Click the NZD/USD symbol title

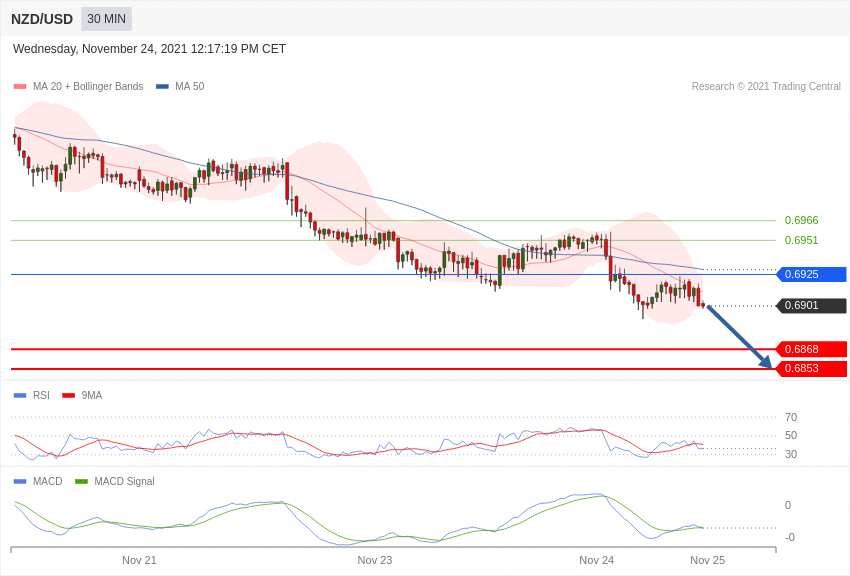click(42, 19)
